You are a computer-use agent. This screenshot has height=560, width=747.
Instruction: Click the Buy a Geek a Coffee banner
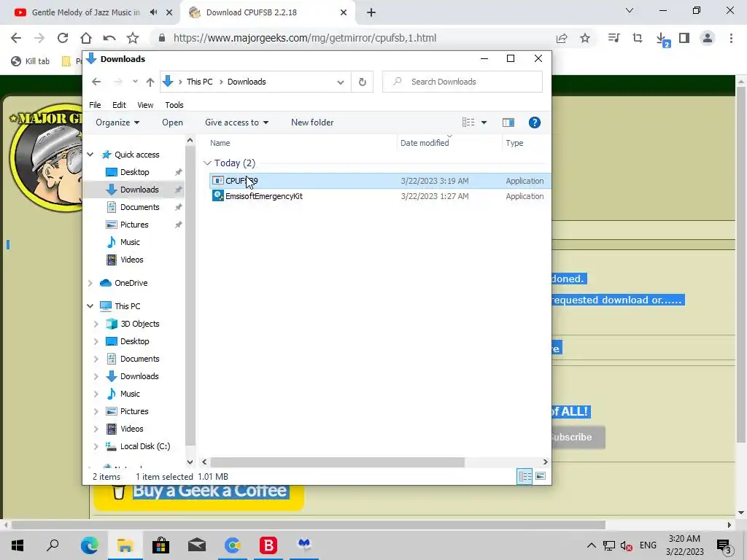198,496
